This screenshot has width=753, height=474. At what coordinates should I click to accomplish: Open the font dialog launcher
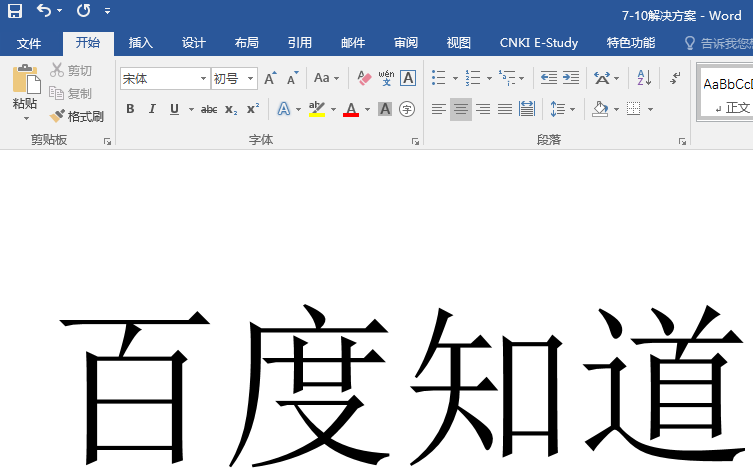[x=415, y=141]
